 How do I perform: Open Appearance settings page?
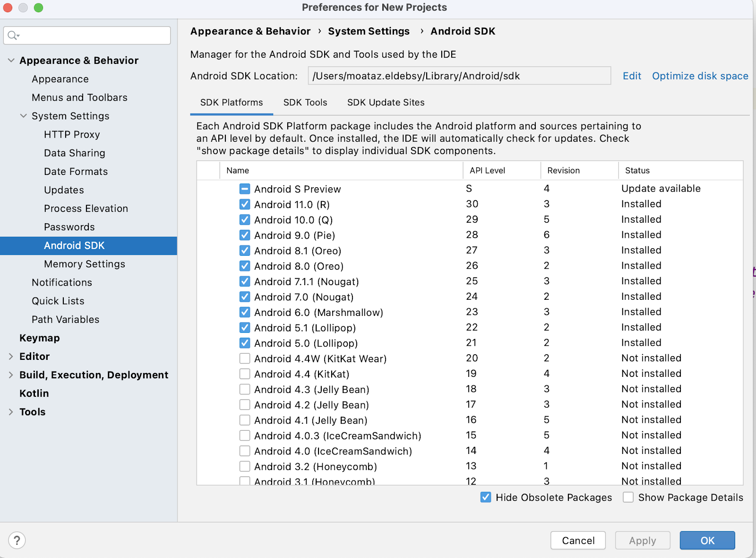(60, 79)
